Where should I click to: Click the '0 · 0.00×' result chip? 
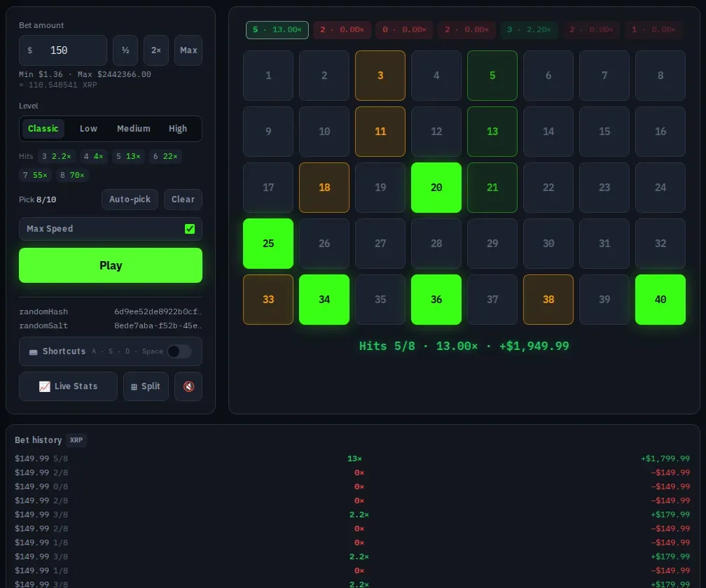404,29
